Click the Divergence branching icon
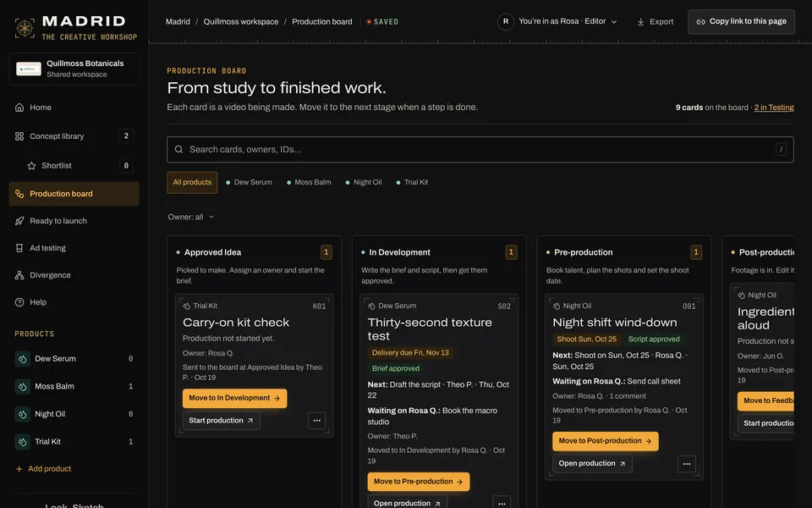Screen dimensions: 812x508 (x=19, y=275)
